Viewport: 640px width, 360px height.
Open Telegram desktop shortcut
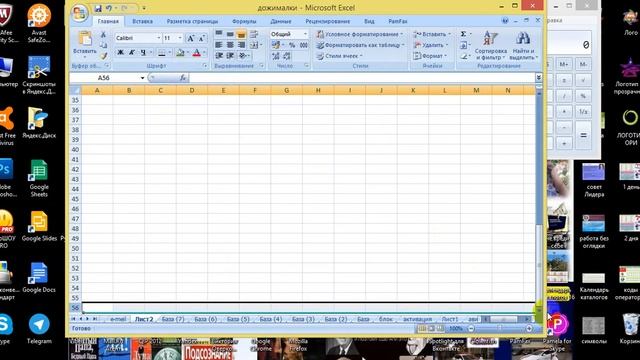39,329
